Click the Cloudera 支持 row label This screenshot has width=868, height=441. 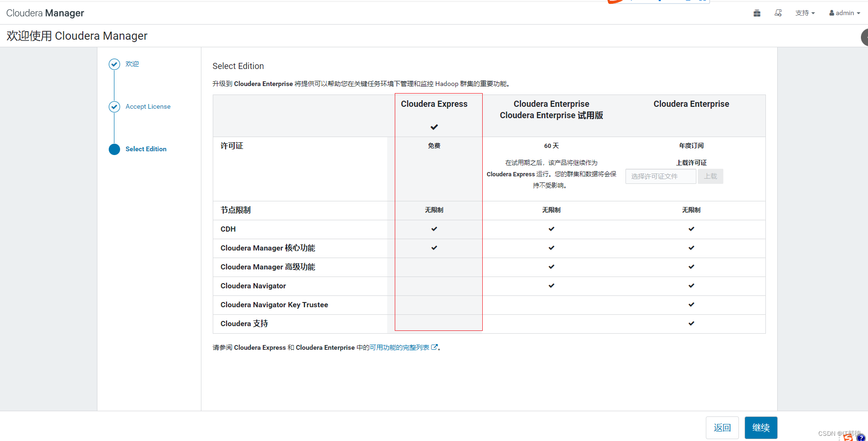coord(244,323)
